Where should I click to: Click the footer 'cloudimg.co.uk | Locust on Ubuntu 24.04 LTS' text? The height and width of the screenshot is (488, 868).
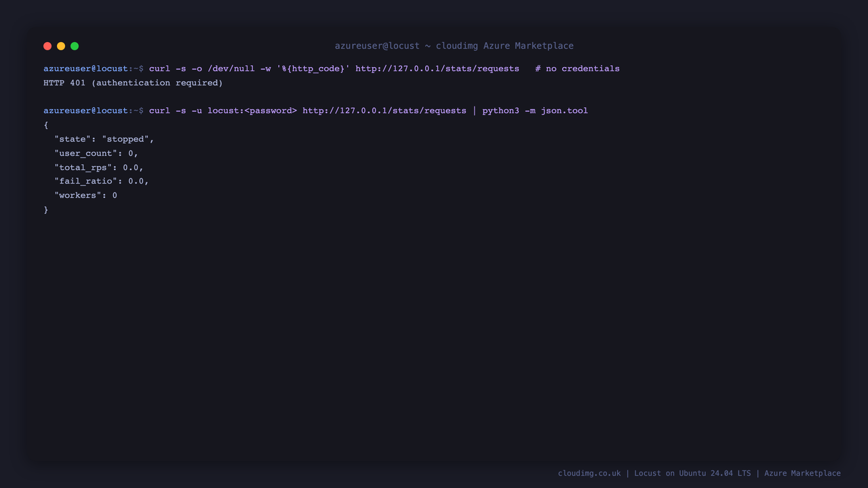point(654,473)
